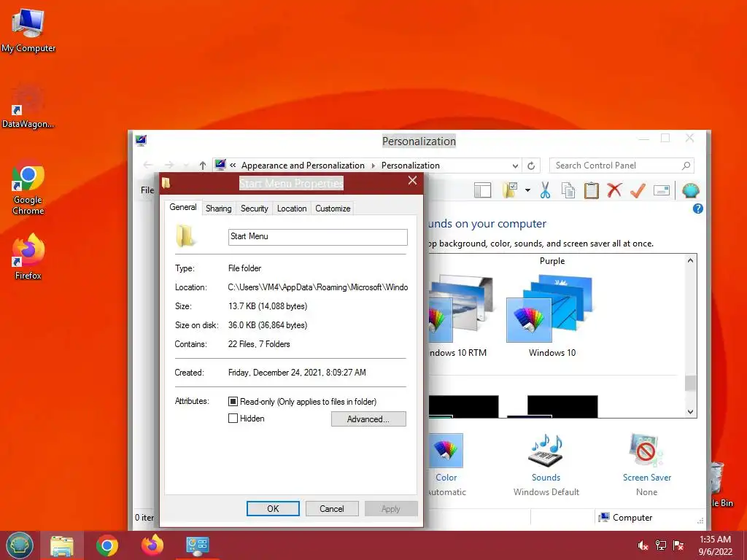Click the Paste clipboard toolbar icon
The height and width of the screenshot is (560, 747).
click(591, 190)
